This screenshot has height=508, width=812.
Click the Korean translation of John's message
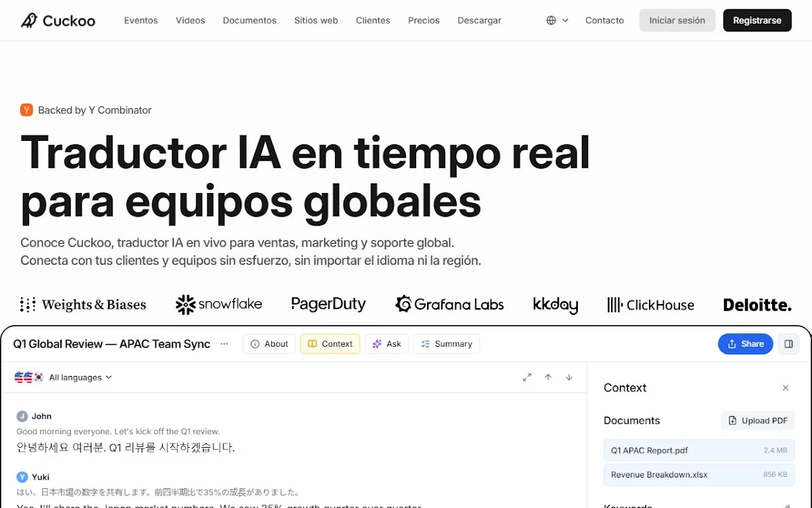pyautogui.click(x=125, y=448)
